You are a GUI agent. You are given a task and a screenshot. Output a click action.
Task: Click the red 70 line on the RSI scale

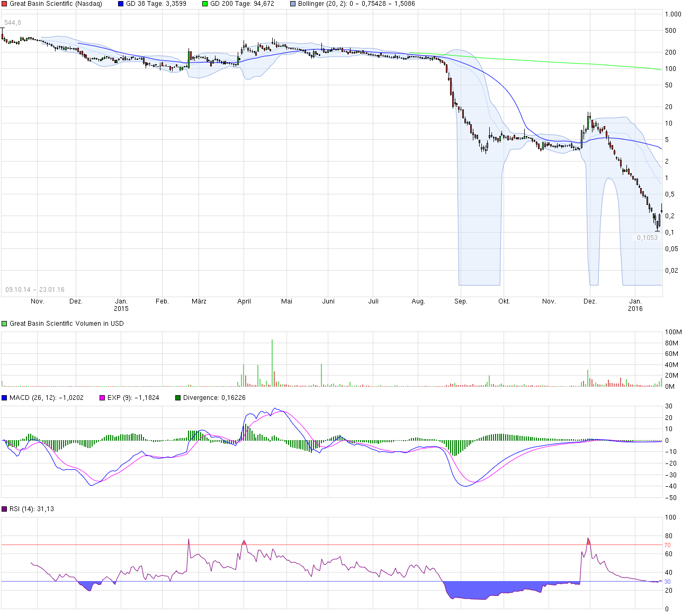coord(668,544)
